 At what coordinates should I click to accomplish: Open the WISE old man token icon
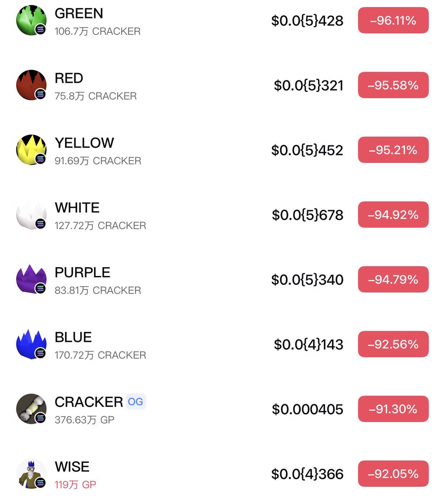point(31,474)
